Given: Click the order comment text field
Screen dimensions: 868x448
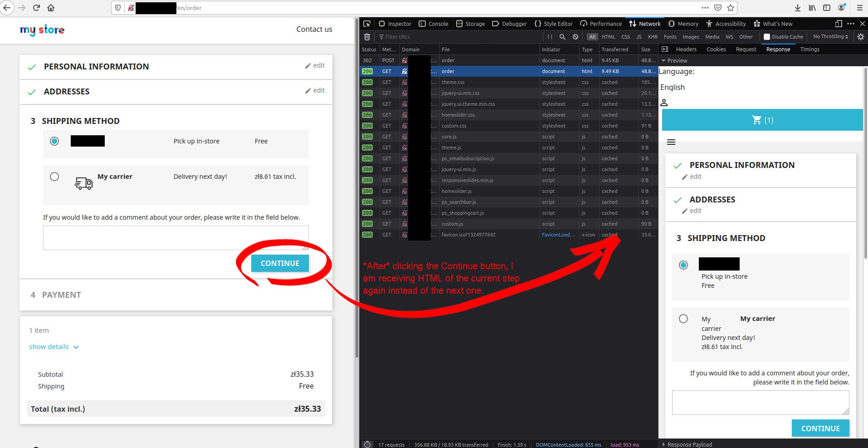Looking at the screenshot, I should point(176,238).
